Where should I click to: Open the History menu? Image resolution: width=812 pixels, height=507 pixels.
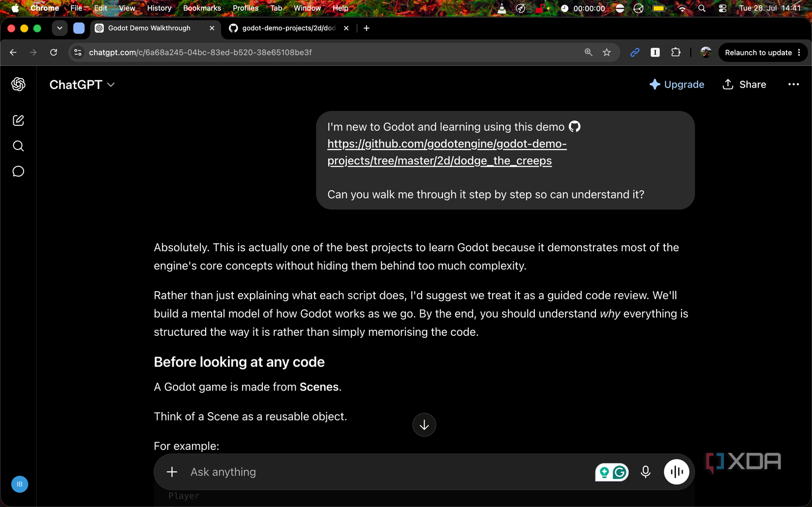point(159,8)
